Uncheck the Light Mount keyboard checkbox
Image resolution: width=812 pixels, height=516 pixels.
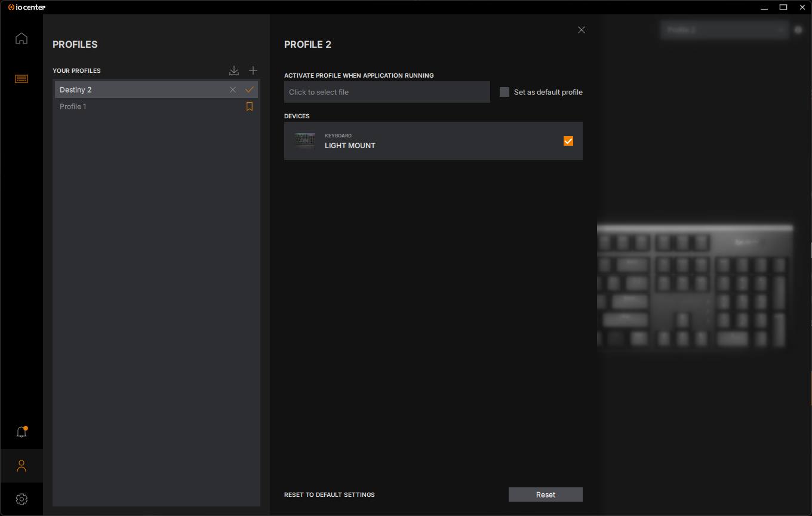coord(568,141)
